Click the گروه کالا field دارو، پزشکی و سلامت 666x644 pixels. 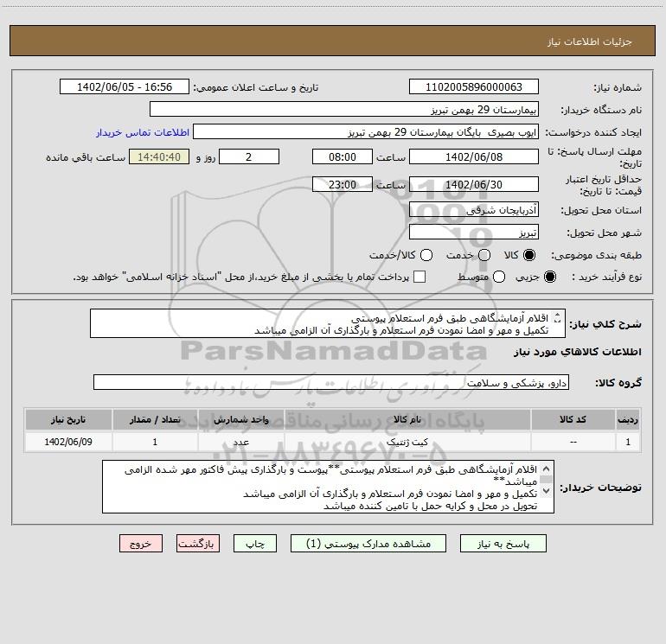[331, 382]
